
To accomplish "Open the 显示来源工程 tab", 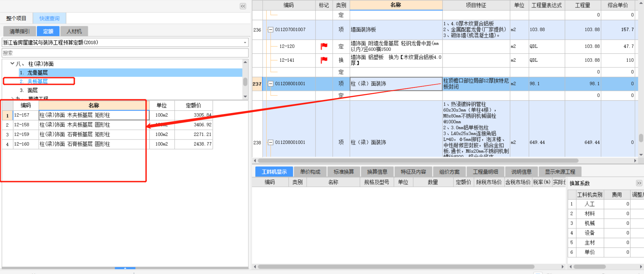I will pos(560,172).
